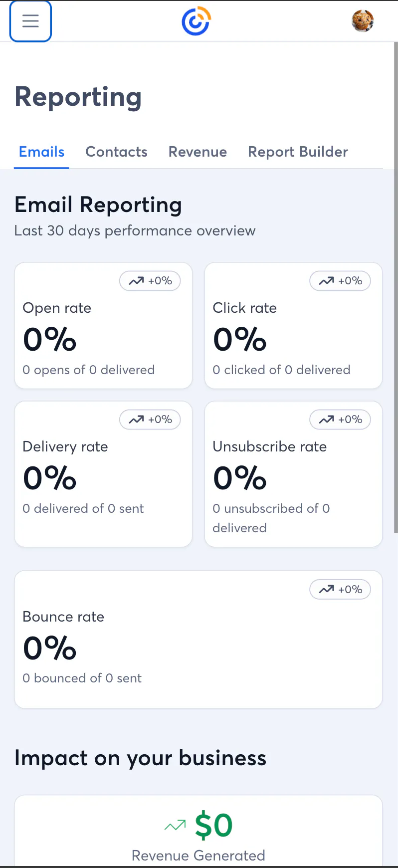The width and height of the screenshot is (398, 868).
Task: Switch to the Emails tab
Action: (41, 152)
